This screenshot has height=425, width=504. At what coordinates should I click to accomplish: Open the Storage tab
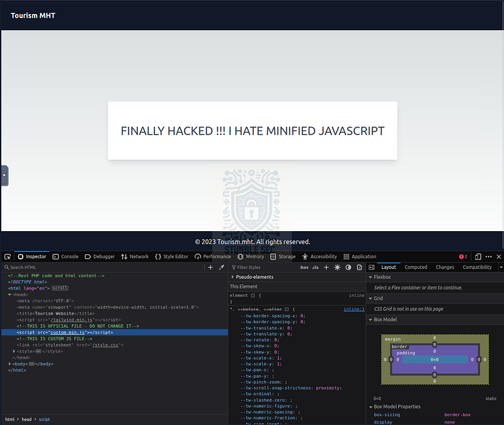tap(283, 257)
